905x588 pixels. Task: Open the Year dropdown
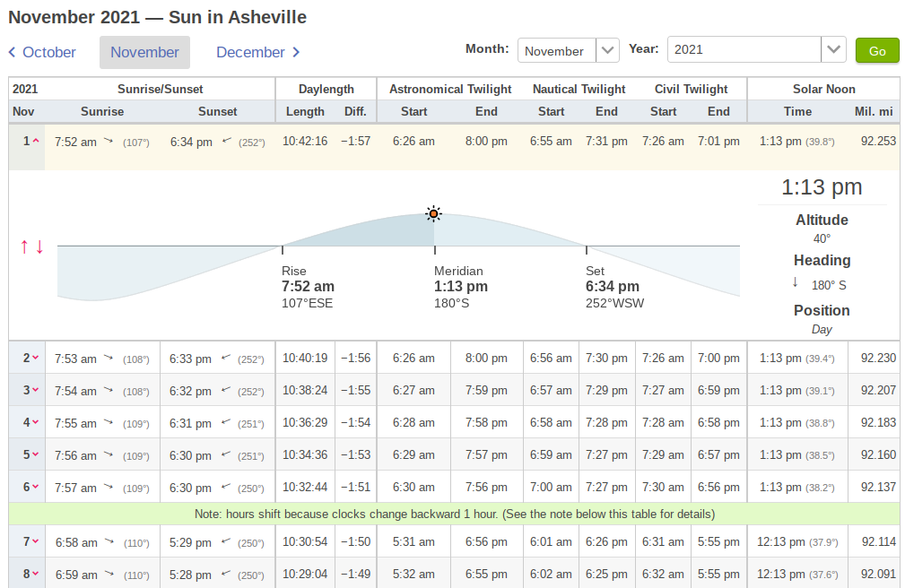click(x=757, y=49)
